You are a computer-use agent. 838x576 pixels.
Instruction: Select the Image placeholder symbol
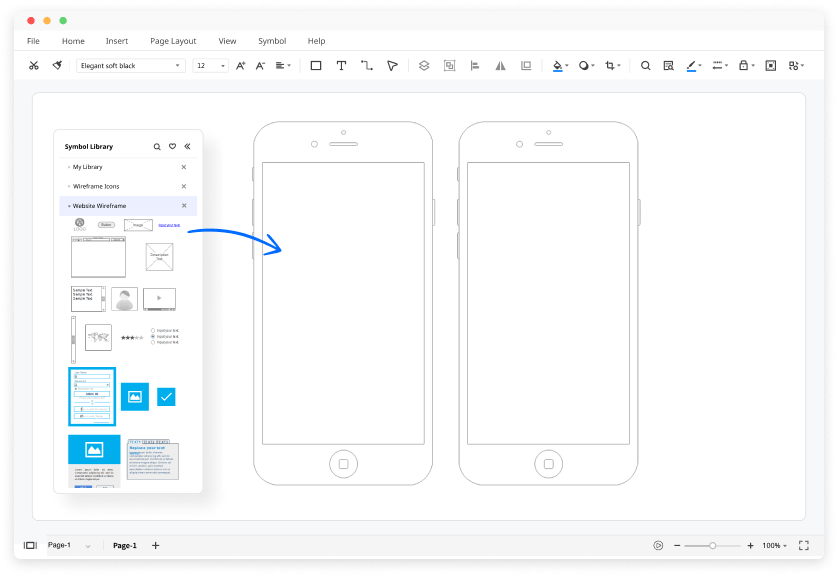138,225
